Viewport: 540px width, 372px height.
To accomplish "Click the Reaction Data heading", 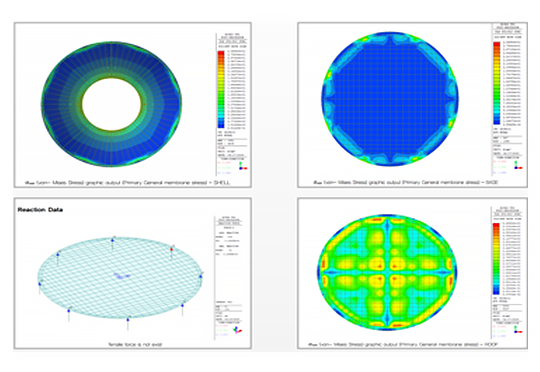I will [40, 210].
